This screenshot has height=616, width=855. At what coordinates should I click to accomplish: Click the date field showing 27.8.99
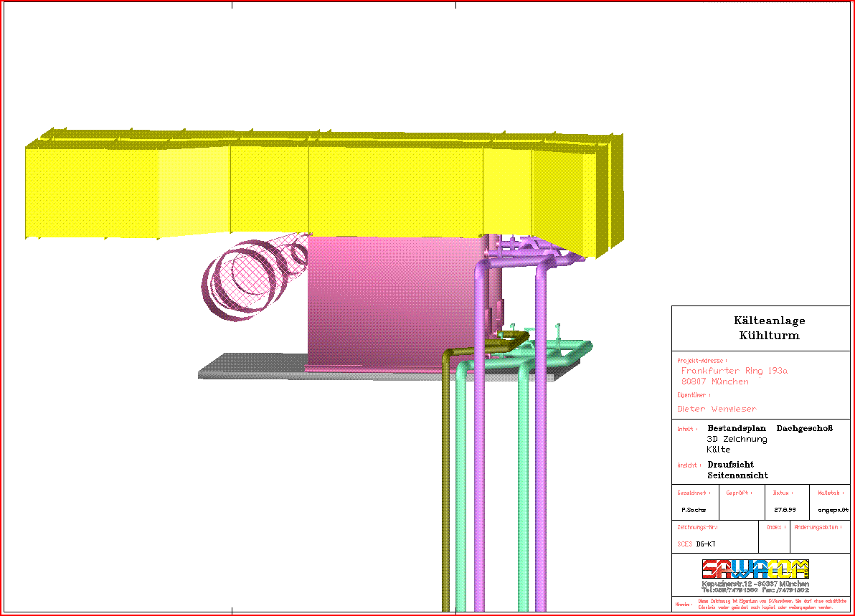click(783, 510)
